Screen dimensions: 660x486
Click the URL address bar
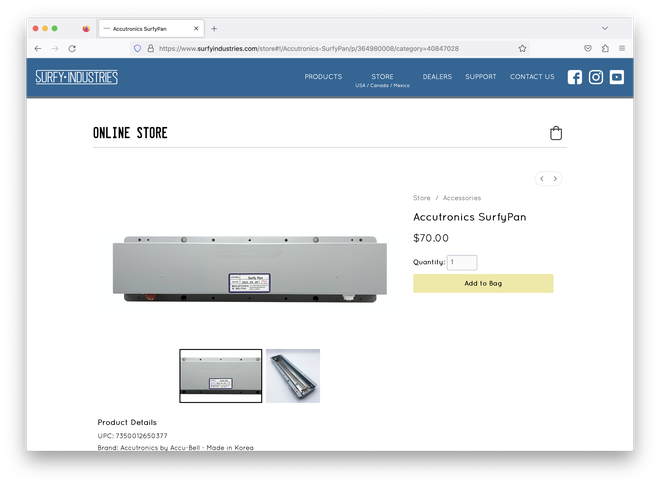[x=328, y=48]
